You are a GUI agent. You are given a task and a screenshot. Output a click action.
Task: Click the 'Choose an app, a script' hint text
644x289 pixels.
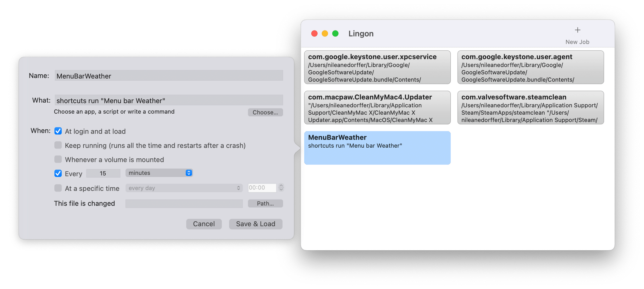click(x=114, y=112)
